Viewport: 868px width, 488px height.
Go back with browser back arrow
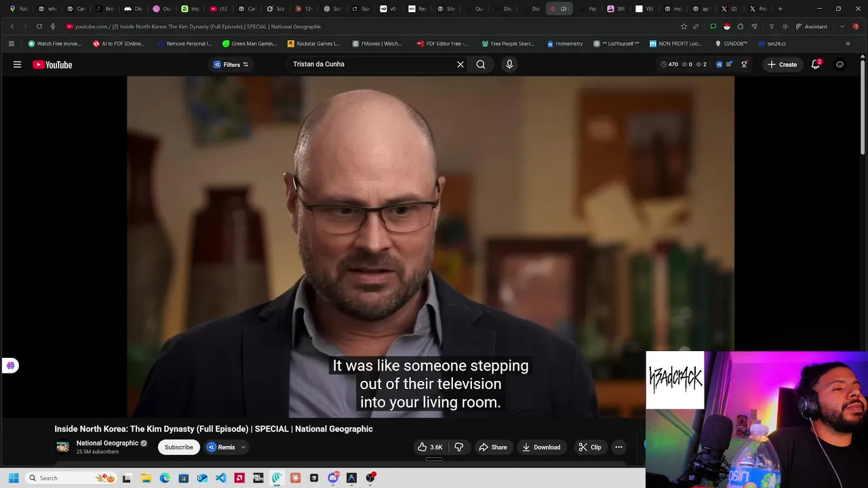(12, 26)
